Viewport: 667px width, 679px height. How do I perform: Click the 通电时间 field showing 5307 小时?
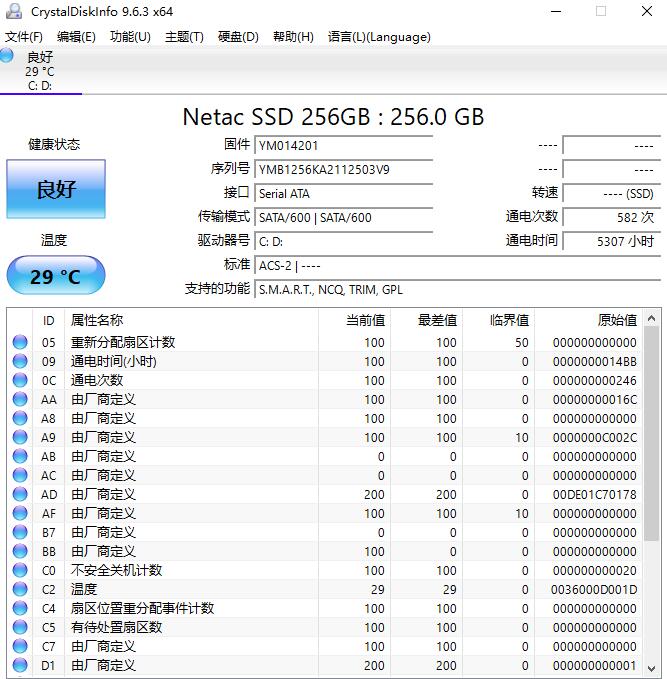(x=612, y=242)
